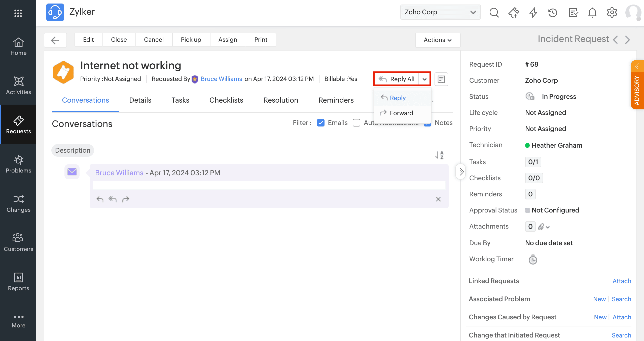644x341 pixels.
Task: Click the forward arrow on Bruce's email
Action: click(125, 199)
